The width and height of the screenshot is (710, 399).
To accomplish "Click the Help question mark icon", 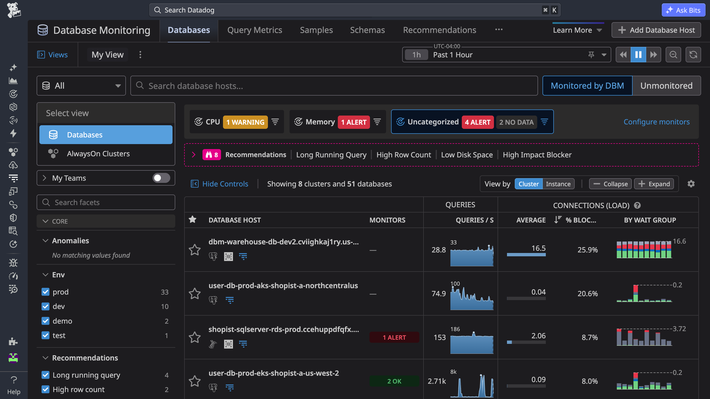I will [14, 380].
